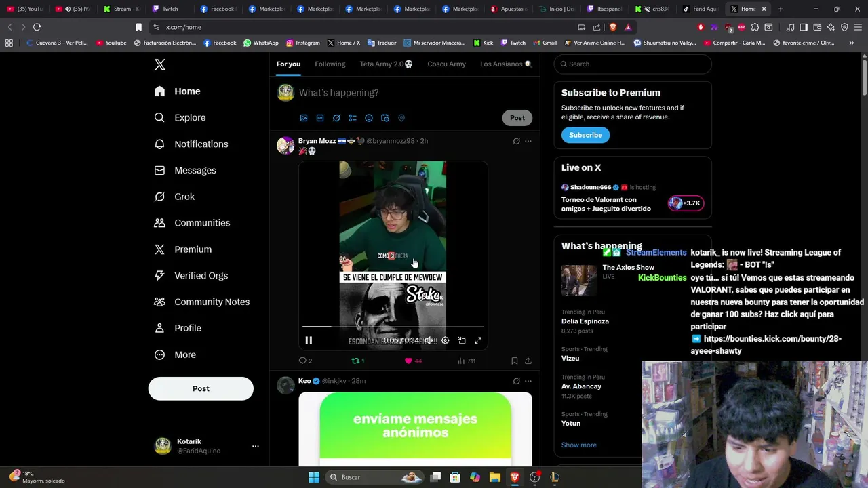Click Show more under trends

579,445
